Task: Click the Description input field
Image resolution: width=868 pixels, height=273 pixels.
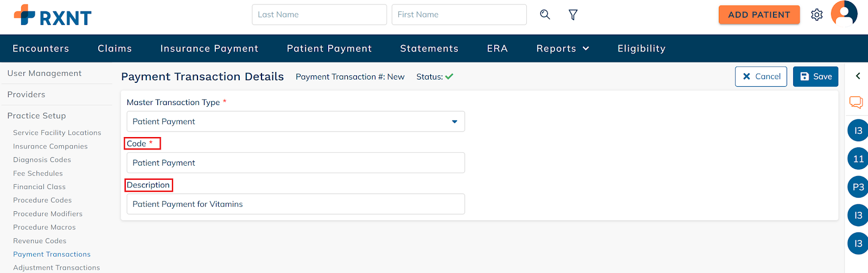Action: (x=296, y=204)
